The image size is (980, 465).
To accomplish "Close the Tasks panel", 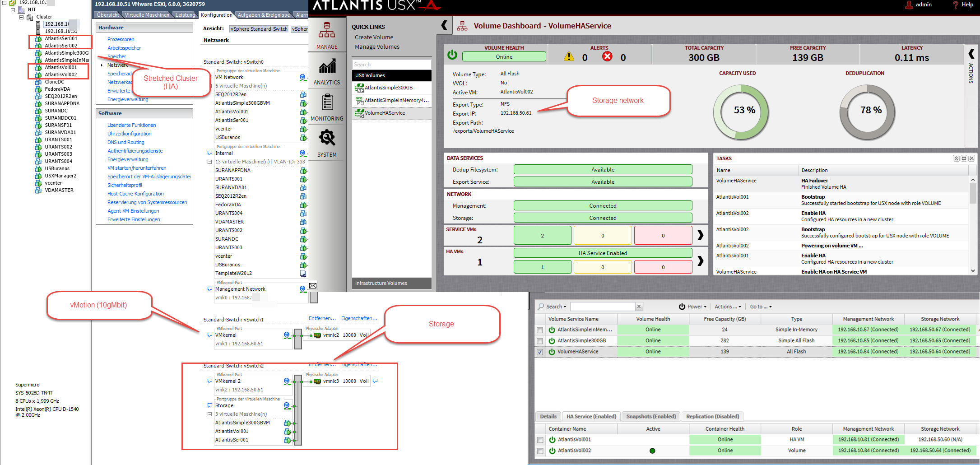I will (971, 158).
